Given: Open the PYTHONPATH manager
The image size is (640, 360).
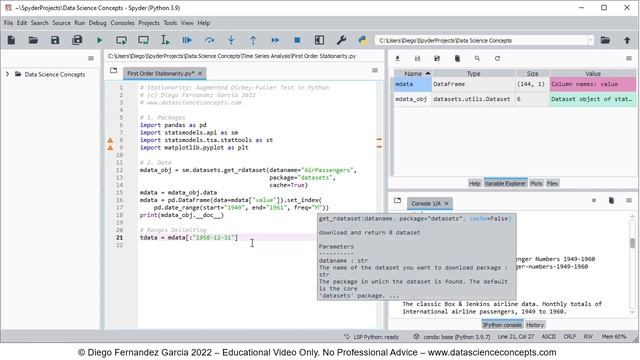Looking at the screenshot, I should coord(362,40).
